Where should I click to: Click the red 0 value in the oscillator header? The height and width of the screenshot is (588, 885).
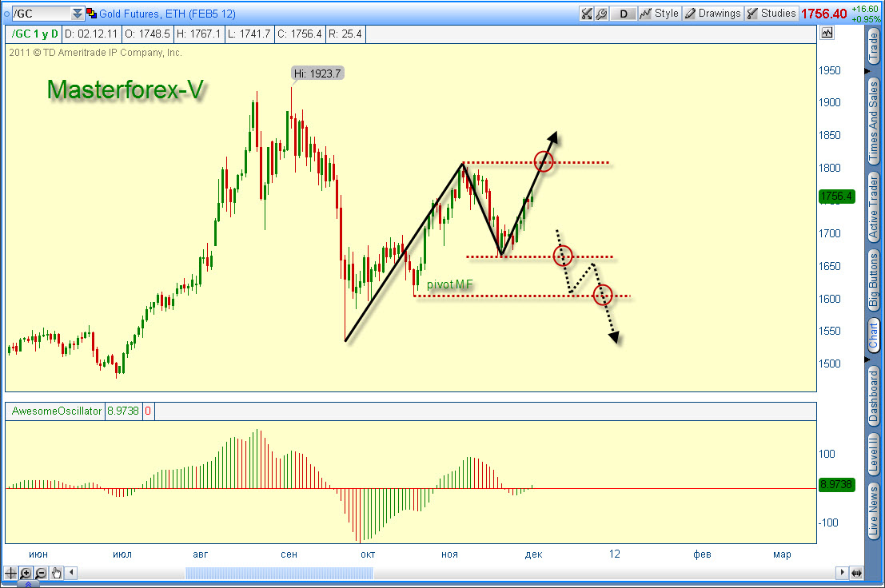[148, 411]
